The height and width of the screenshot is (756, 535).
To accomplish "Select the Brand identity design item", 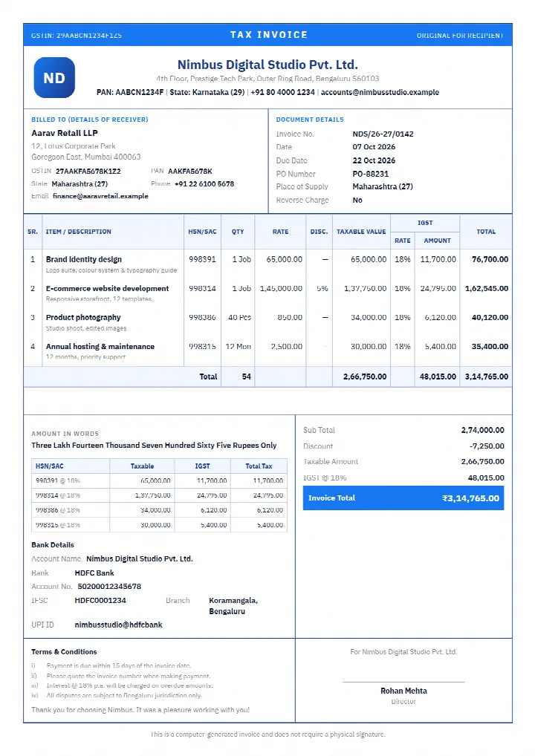I will tap(84, 259).
